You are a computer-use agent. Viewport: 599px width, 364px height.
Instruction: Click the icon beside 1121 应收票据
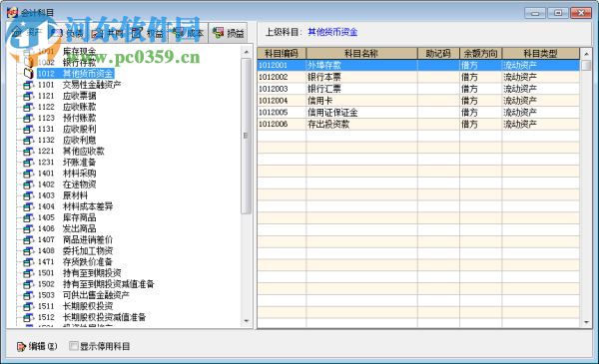pyautogui.click(x=29, y=96)
